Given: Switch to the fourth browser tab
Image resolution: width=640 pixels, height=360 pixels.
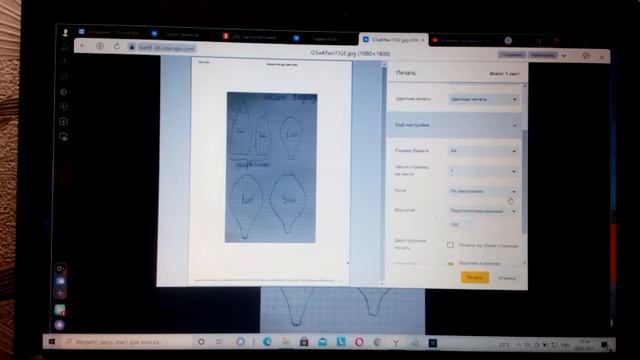Looking at the screenshot, I should pos(322,39).
